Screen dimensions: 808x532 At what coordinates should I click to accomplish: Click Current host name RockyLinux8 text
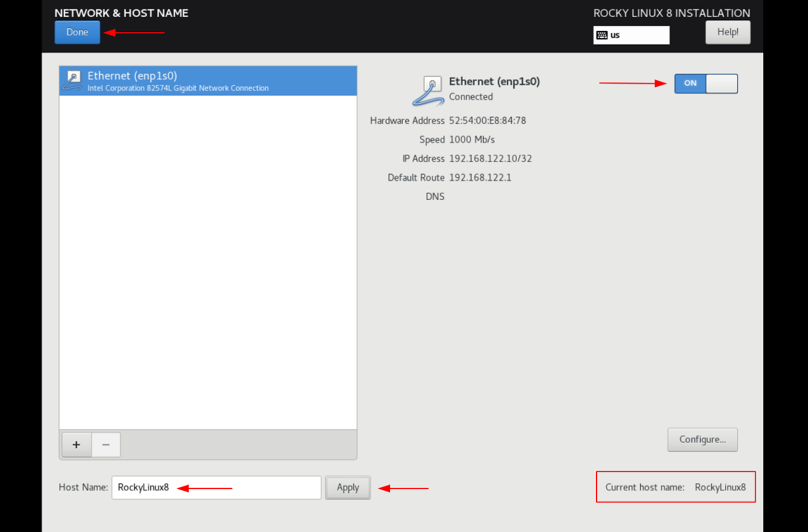coord(675,487)
